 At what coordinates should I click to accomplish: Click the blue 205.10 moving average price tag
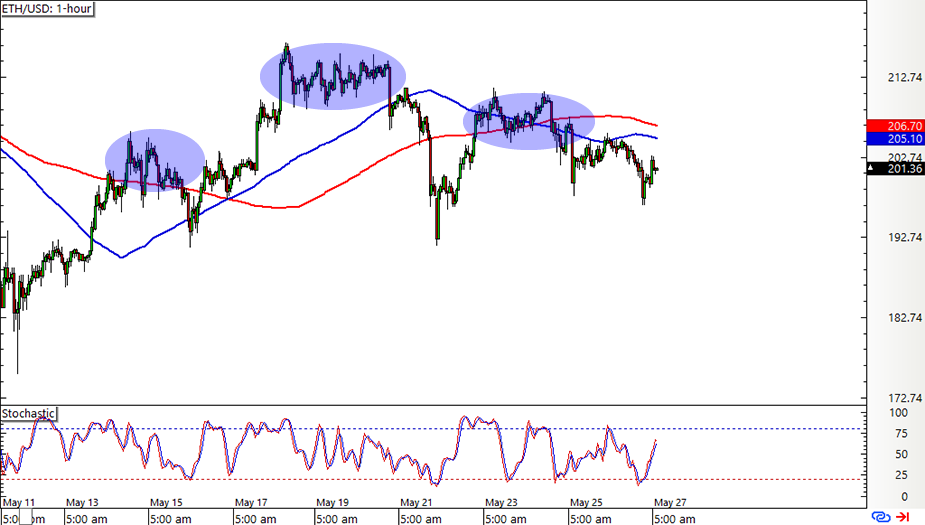pos(895,139)
